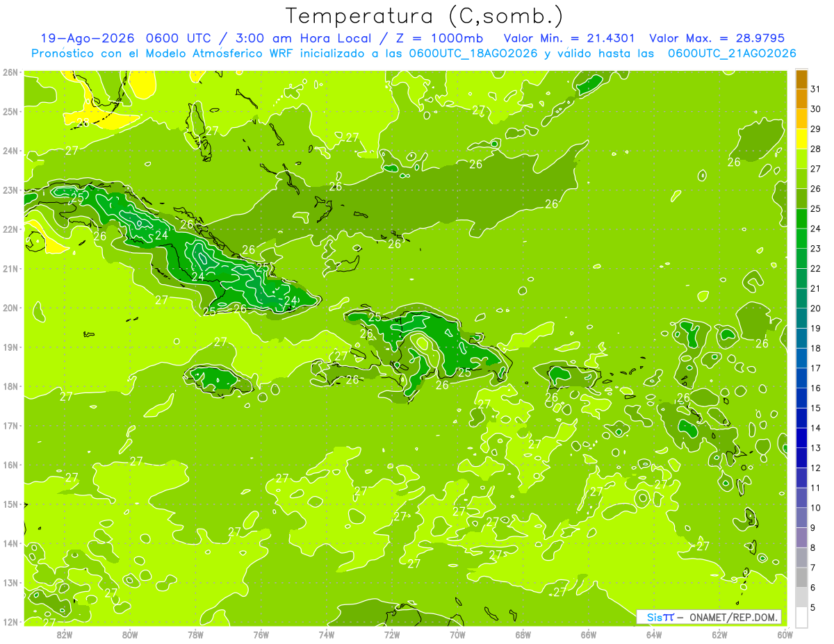Click the 14N latitude axis label

click(x=10, y=543)
